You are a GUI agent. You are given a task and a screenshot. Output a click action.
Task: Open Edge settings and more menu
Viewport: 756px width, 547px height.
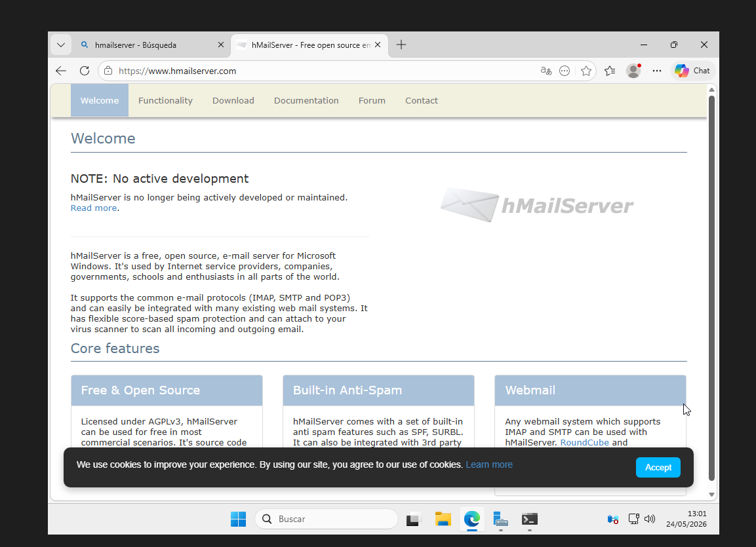(x=657, y=71)
